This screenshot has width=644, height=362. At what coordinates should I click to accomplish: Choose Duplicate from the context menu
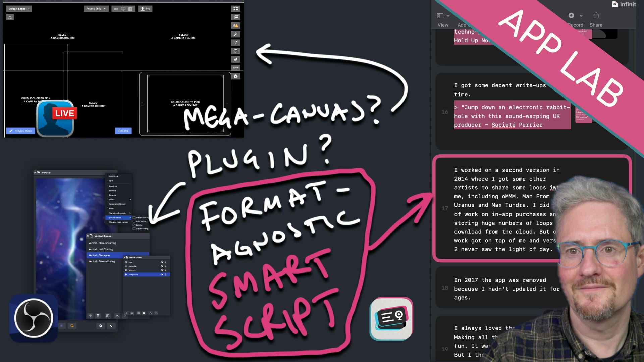point(113,186)
